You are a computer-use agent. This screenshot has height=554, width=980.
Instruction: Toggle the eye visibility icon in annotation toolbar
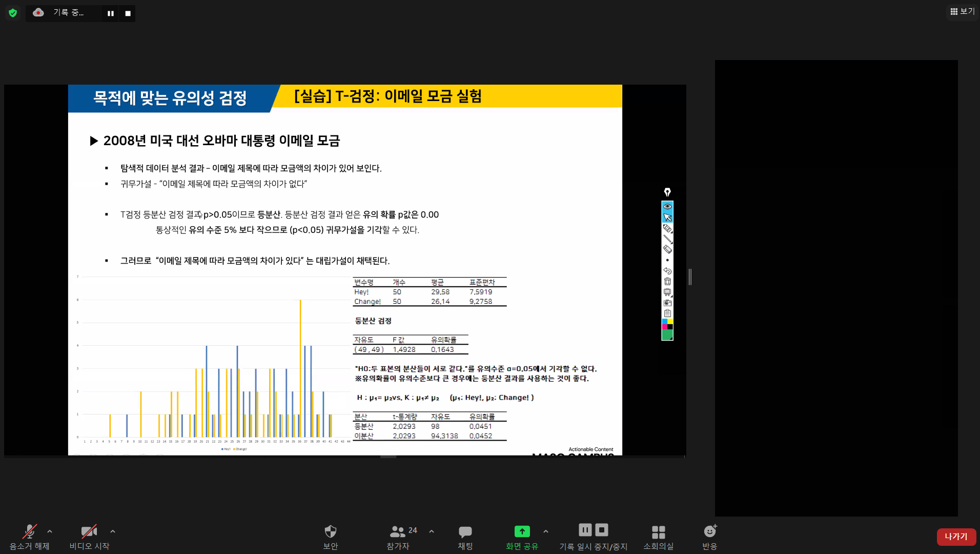pyautogui.click(x=667, y=206)
